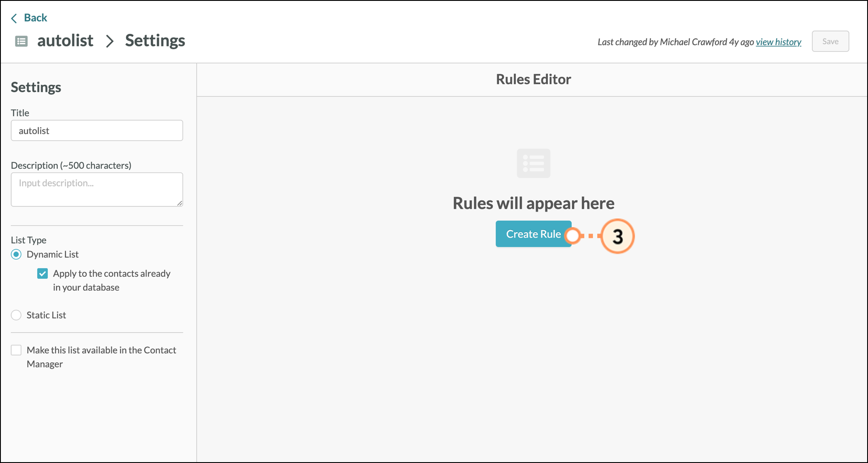Click the Back chevron arrow icon
868x463 pixels.
pos(14,18)
